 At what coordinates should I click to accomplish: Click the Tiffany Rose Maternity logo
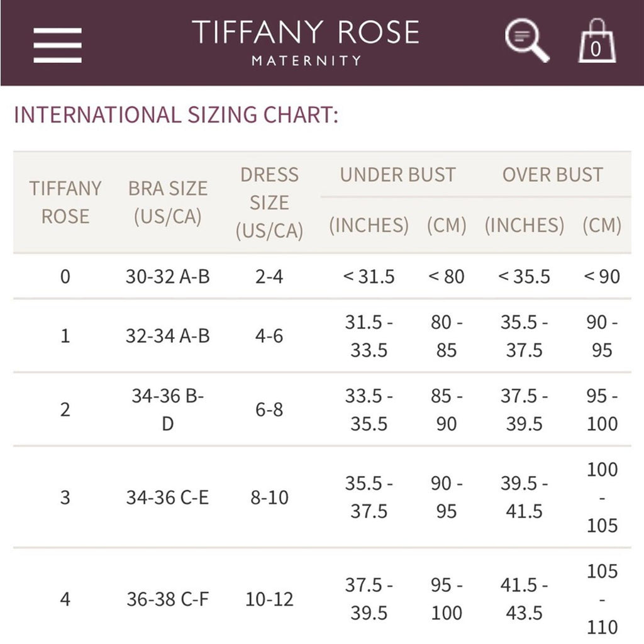click(x=306, y=43)
